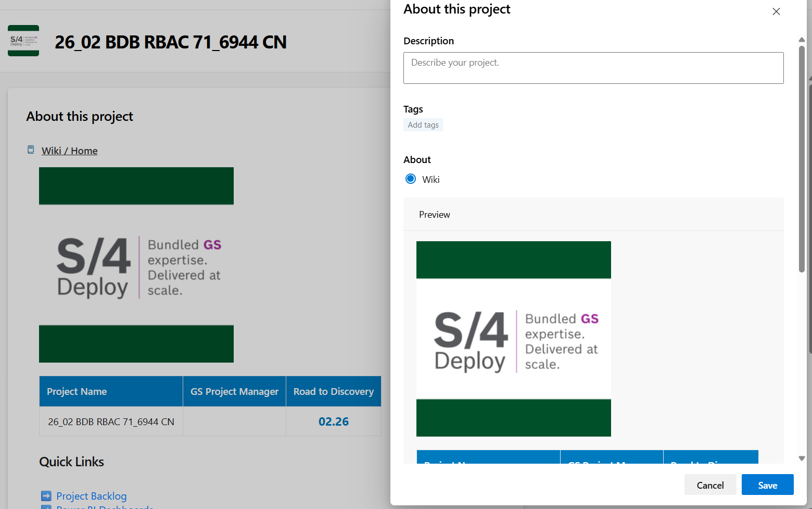Screen dimensions: 812x509
Task: Click the Road to Discovery column header
Action: (334, 391)
